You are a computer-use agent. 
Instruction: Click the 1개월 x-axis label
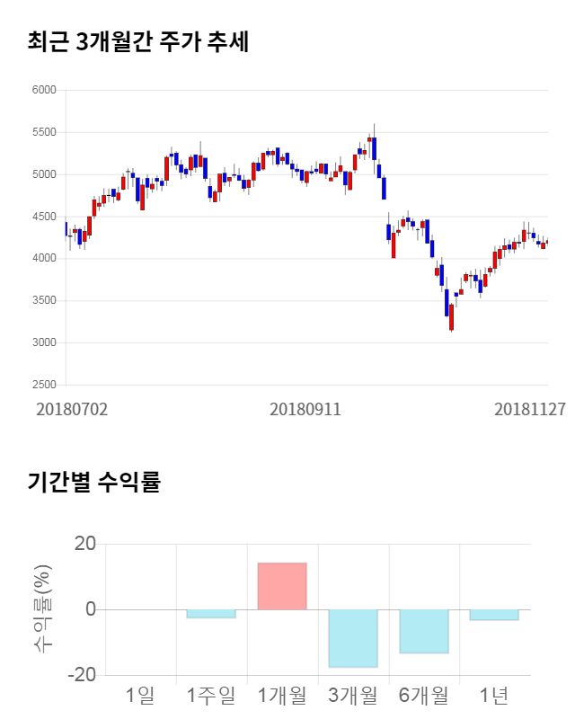(282, 695)
